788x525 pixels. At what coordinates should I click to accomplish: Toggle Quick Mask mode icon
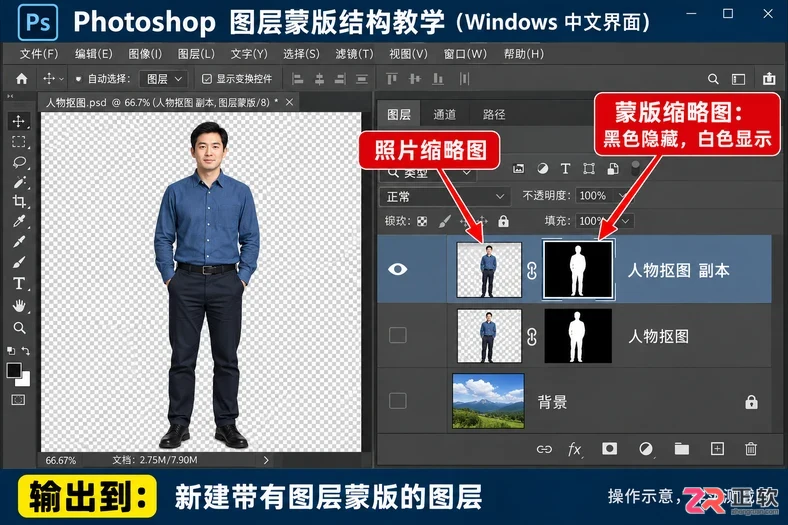[x=18, y=400]
